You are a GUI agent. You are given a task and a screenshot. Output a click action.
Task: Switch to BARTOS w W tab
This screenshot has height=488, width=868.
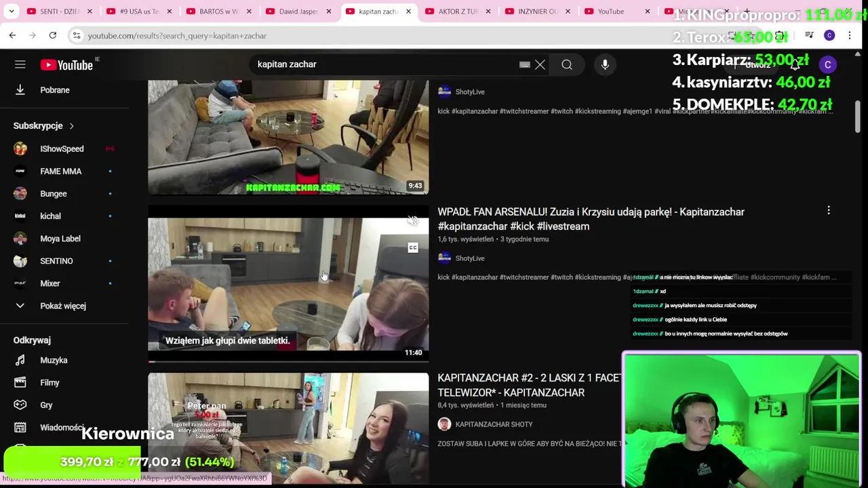tap(218, 12)
